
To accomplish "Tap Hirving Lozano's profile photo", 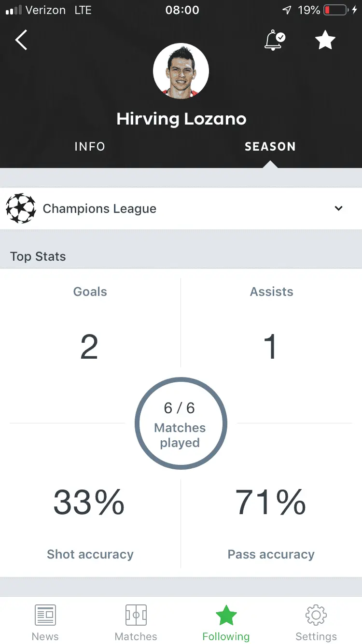I will coord(181,70).
